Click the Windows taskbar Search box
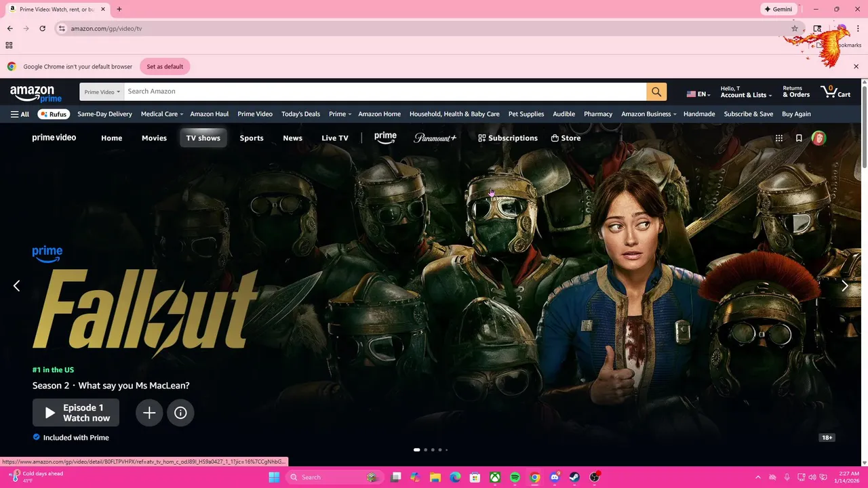Image resolution: width=868 pixels, height=488 pixels. point(334,477)
